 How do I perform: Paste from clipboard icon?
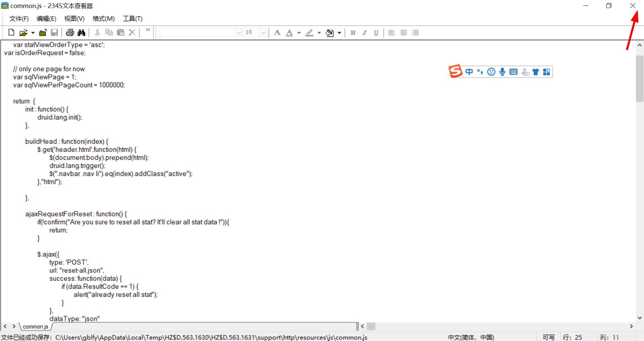[x=121, y=33]
